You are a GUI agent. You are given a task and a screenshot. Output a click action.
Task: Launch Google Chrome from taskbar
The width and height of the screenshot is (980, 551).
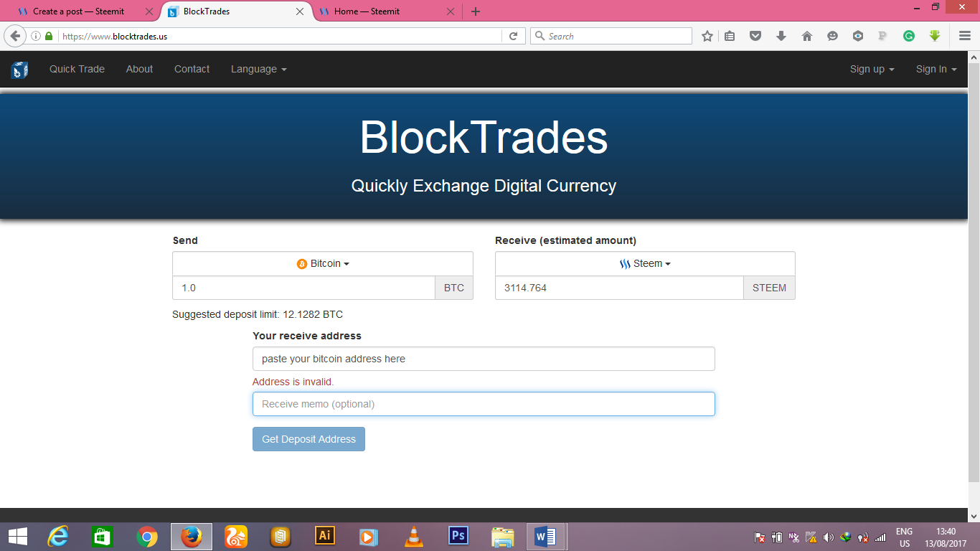point(147,537)
